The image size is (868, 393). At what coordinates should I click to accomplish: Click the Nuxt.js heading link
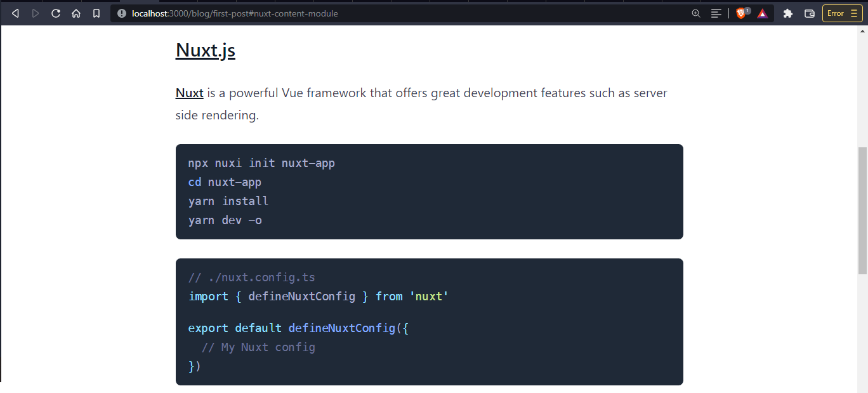206,50
